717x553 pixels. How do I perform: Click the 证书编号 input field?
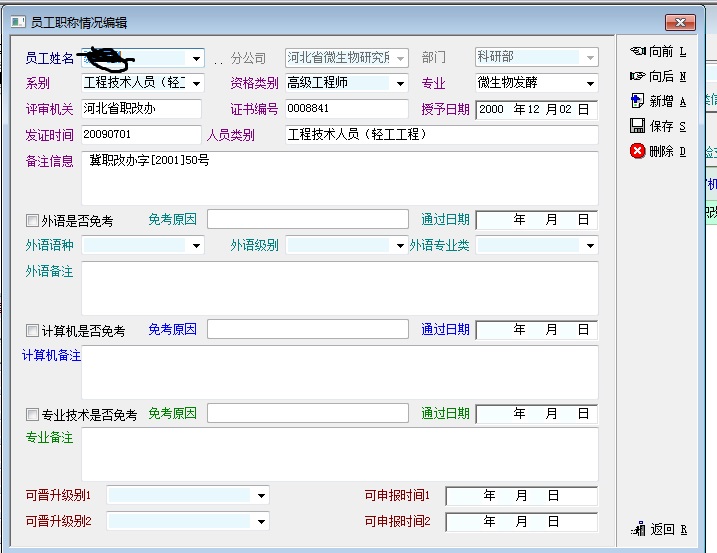[x=346, y=109]
